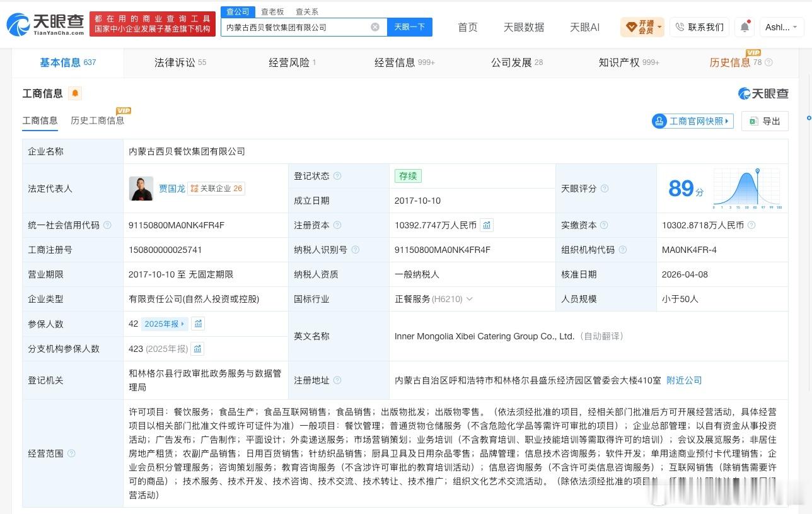Open 公司发展 28 tab
The width and height of the screenshot is (812, 514).
coord(517,62)
